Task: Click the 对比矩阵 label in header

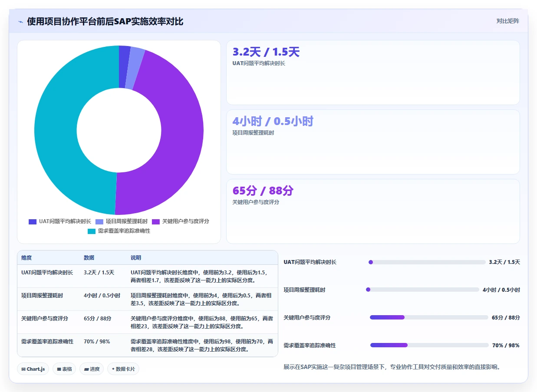Action: 507,21
